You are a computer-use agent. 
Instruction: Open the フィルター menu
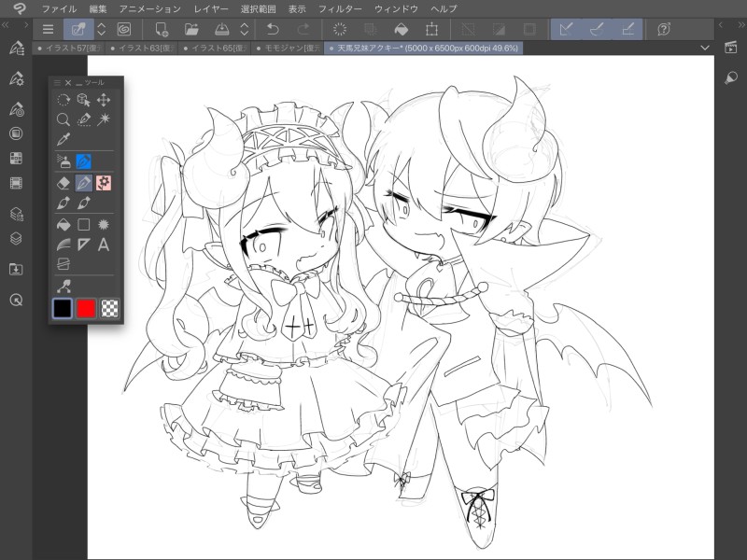coord(340,8)
